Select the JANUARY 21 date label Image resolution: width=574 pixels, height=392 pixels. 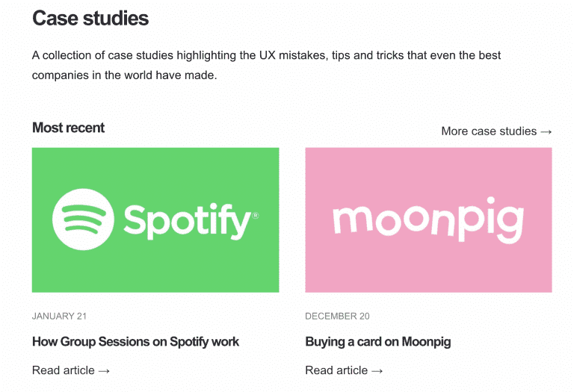59,316
